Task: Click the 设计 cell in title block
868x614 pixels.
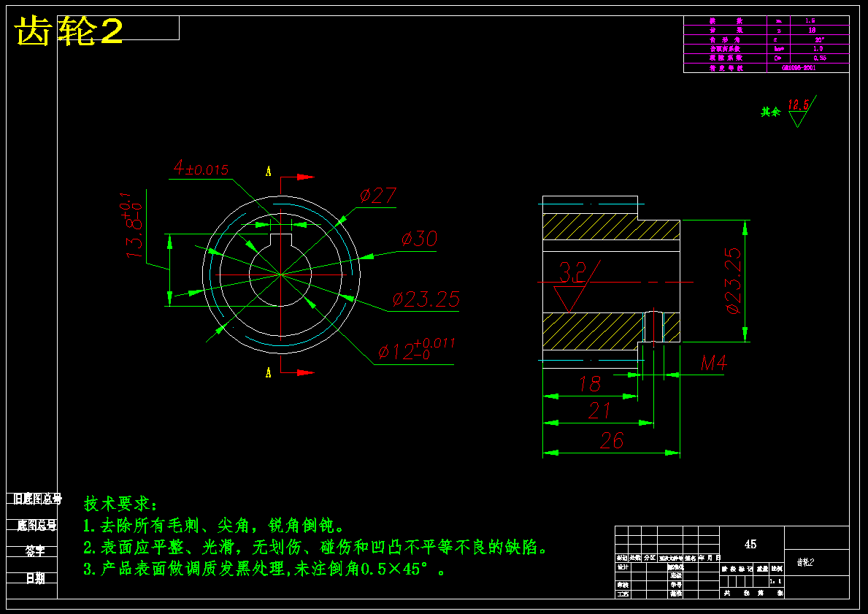Action: point(622,567)
